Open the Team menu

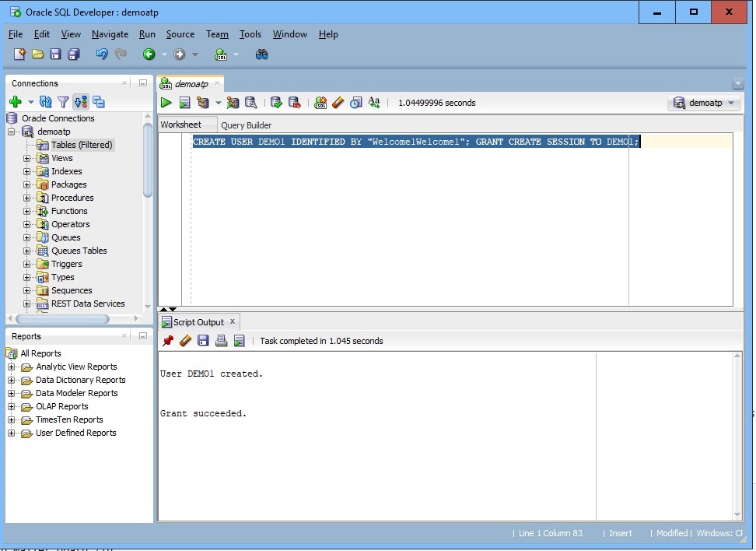tap(217, 34)
